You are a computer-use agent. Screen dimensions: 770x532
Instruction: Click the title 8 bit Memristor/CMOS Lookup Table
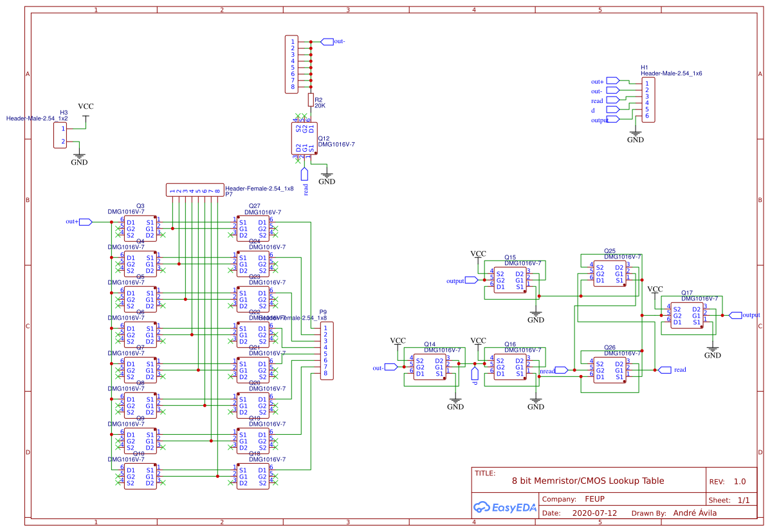coord(588,481)
